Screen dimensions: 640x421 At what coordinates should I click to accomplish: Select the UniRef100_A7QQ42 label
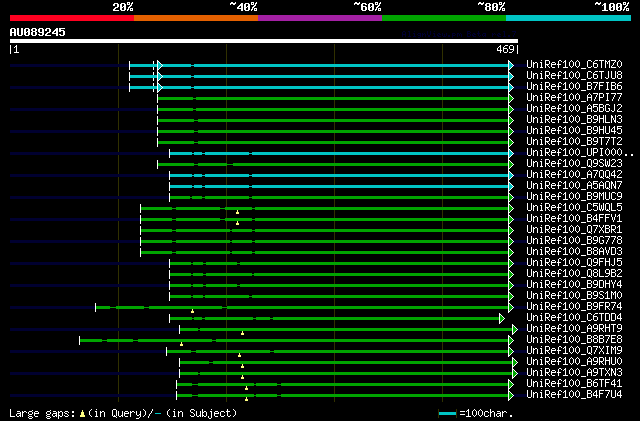pyautogui.click(x=574, y=175)
